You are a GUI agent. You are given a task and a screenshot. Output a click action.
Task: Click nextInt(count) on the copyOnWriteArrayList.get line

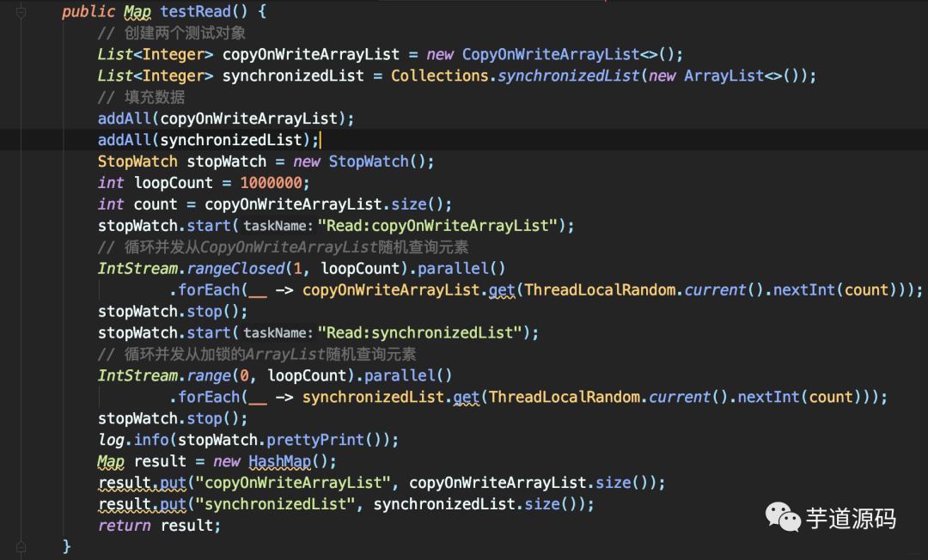pos(835,289)
